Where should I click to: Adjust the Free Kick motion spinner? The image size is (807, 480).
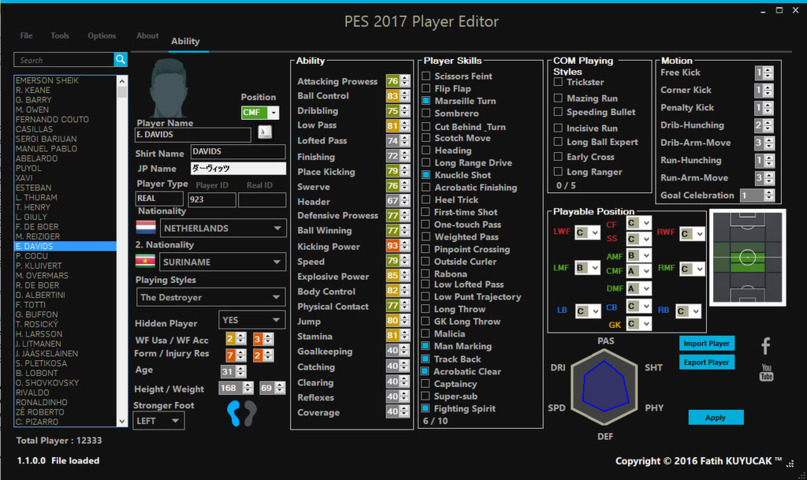[768, 73]
